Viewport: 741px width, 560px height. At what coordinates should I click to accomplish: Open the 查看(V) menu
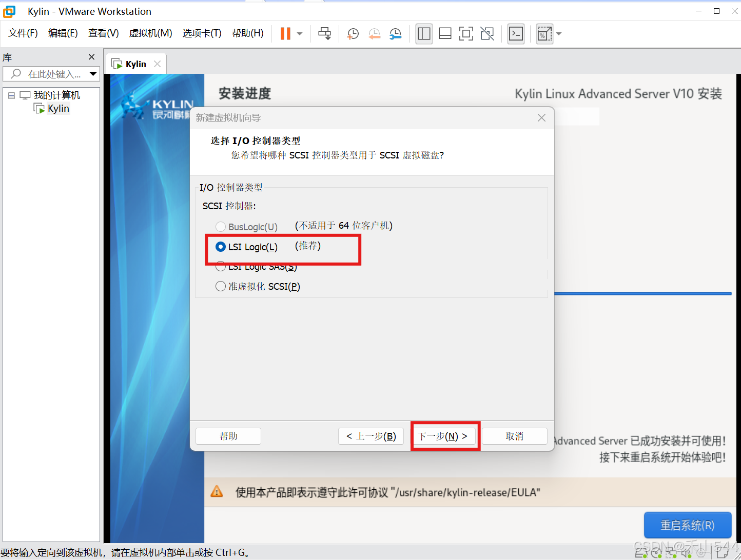coord(104,33)
